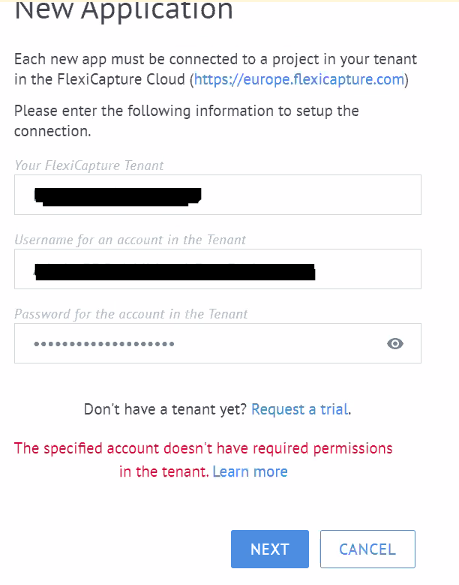459x585 pixels.
Task: Follow the Request a trial link
Action: click(300, 409)
